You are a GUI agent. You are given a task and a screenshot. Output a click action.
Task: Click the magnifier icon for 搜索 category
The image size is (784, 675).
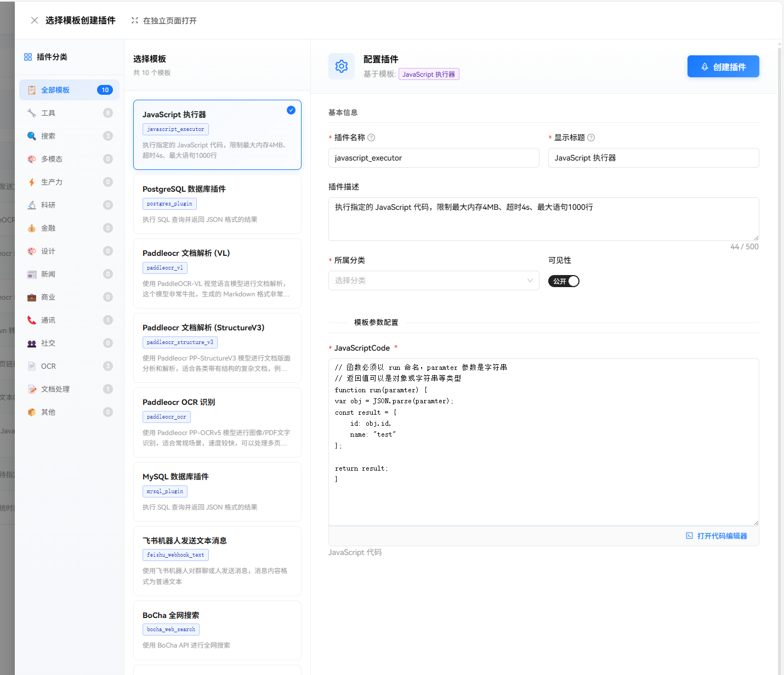32,136
